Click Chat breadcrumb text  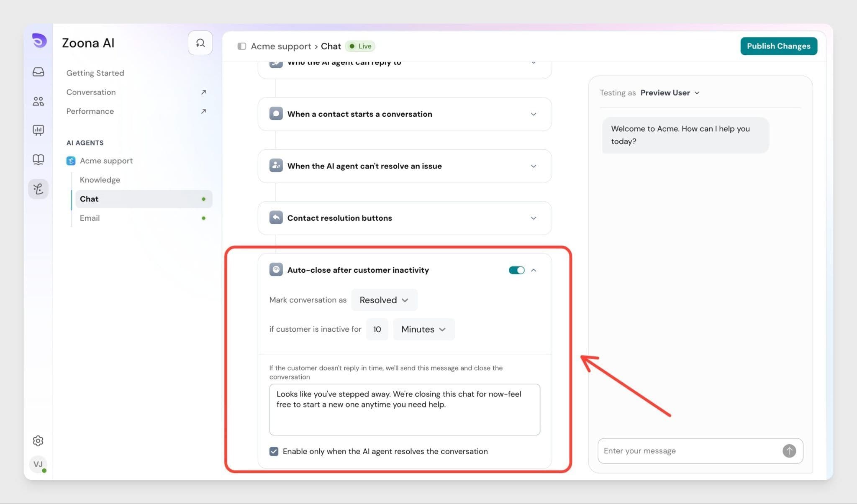point(331,46)
